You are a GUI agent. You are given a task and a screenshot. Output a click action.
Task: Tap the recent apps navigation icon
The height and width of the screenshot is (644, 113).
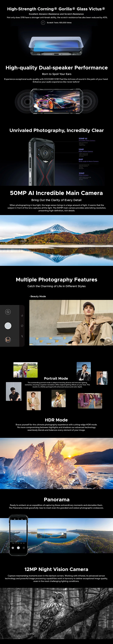pos(22,336)
